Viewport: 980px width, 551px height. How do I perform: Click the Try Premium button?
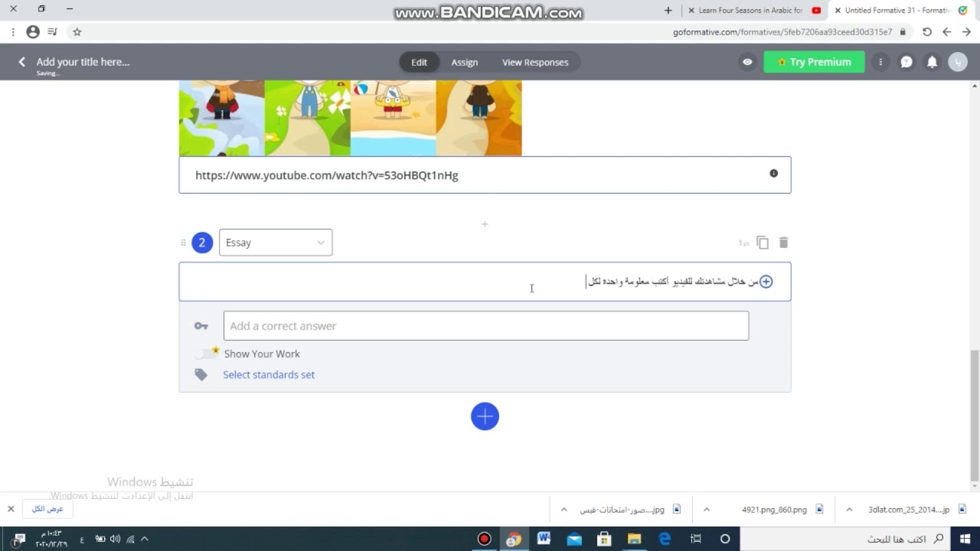(x=814, y=62)
